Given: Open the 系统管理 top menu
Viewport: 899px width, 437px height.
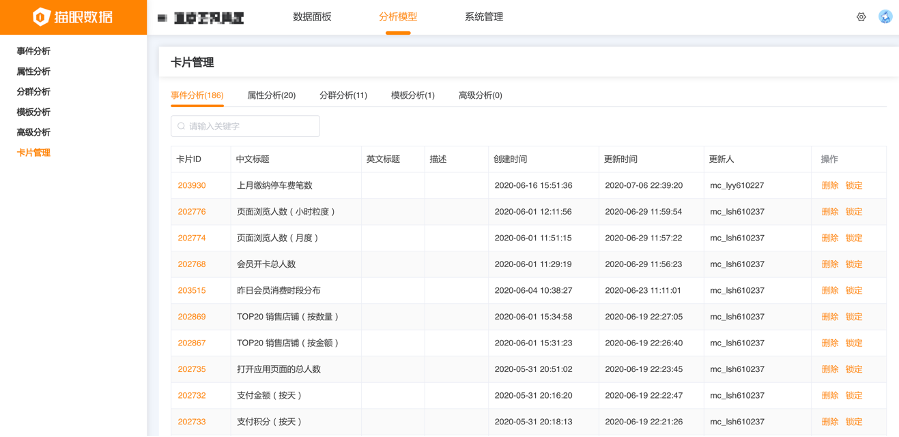Looking at the screenshot, I should 484,17.
